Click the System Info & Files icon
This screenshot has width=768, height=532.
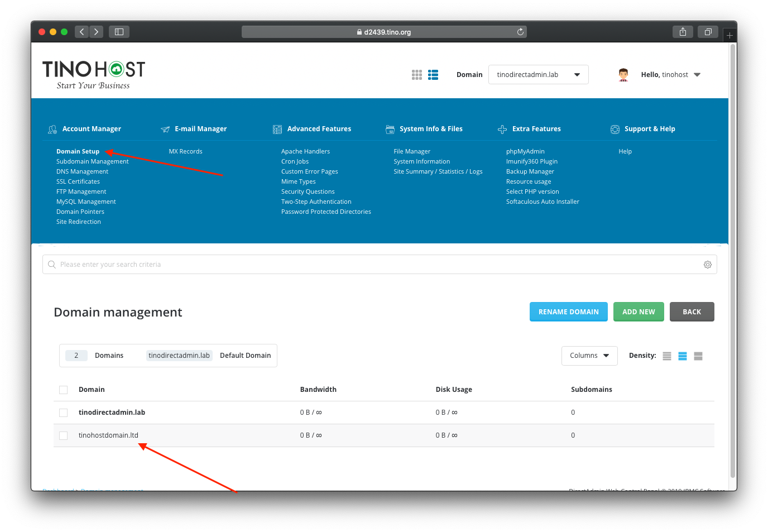tap(390, 129)
